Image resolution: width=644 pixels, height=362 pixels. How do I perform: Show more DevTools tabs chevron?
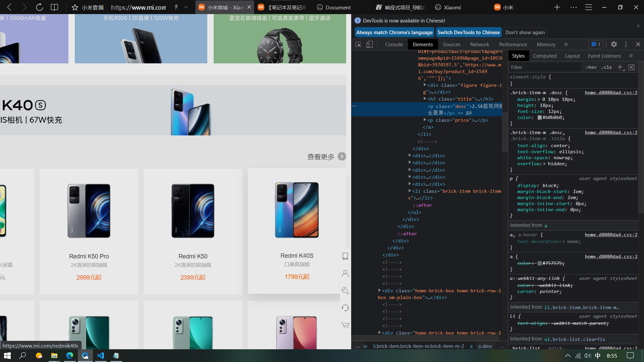coord(566,44)
